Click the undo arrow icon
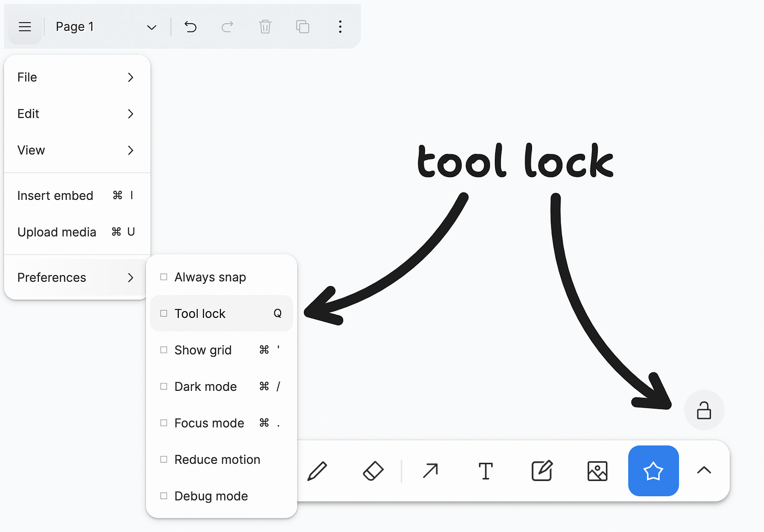Screen dimensions: 764x532 [x=190, y=27]
